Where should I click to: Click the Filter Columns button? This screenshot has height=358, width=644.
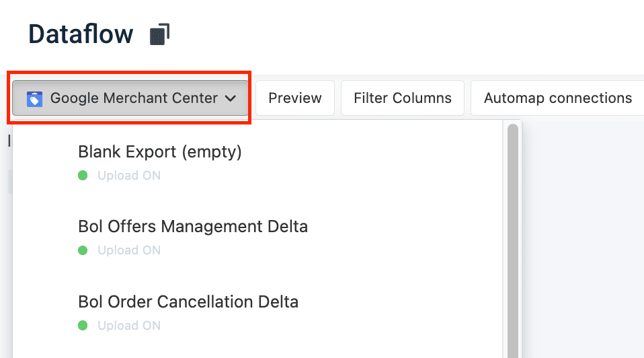point(403,98)
